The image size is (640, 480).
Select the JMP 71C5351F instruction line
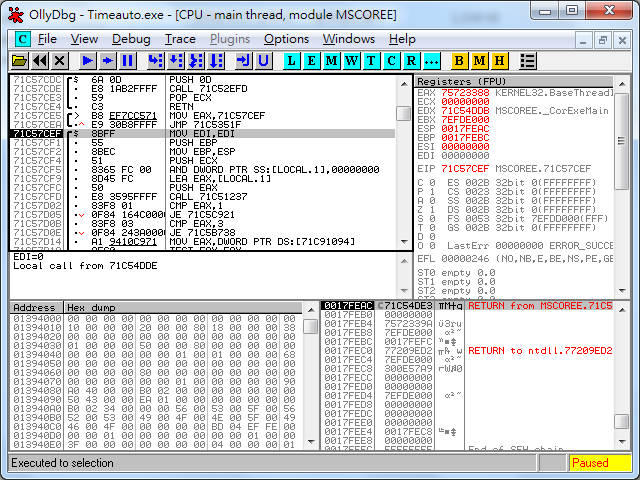pyautogui.click(x=202, y=124)
